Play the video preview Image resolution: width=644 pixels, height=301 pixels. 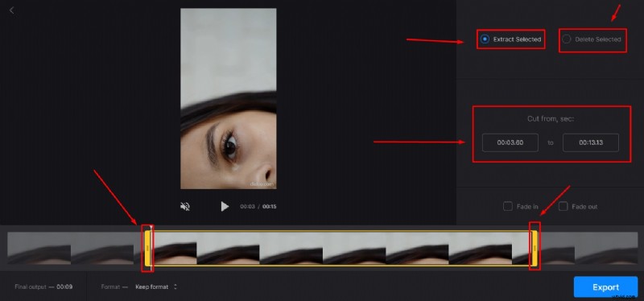click(x=225, y=206)
